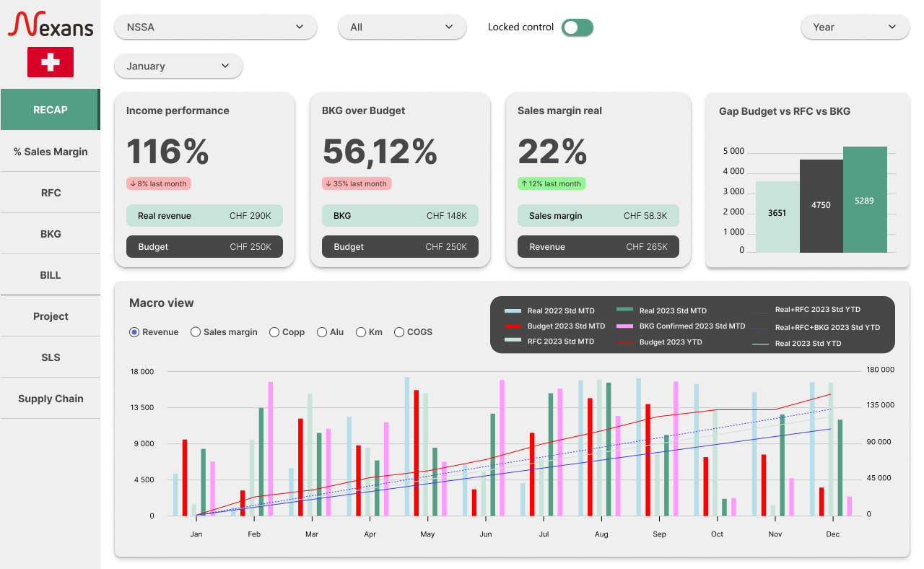The width and height of the screenshot is (924, 569).
Task: Select SLS in the sidebar
Action: coord(51,357)
